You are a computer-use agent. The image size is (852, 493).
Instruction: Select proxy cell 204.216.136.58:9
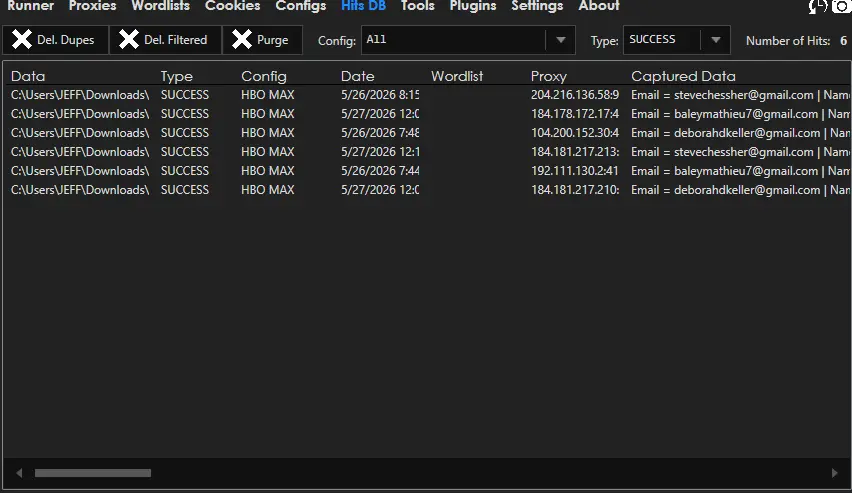coord(575,95)
